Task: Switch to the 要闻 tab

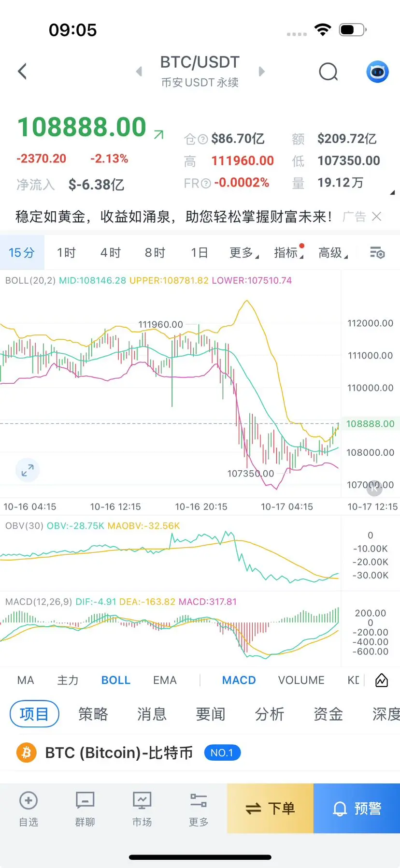Action: point(211,714)
